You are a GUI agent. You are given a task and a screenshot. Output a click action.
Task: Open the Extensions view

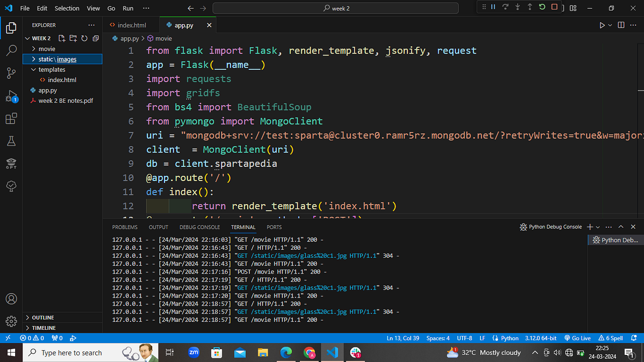[x=11, y=118]
